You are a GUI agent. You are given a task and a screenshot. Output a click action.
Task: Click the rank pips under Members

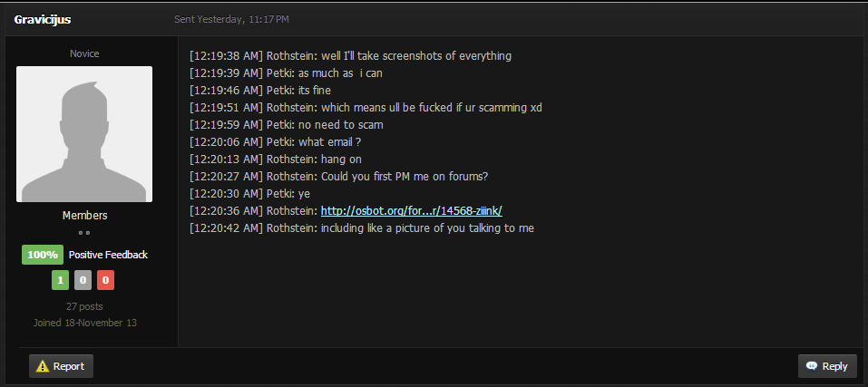(84, 233)
